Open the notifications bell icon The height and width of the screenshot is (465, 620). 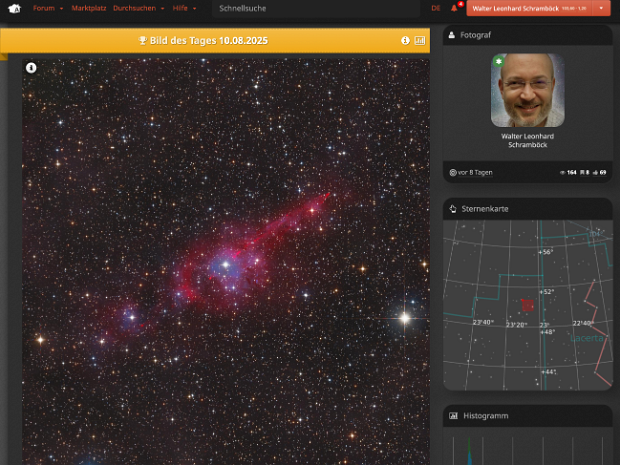(455, 8)
